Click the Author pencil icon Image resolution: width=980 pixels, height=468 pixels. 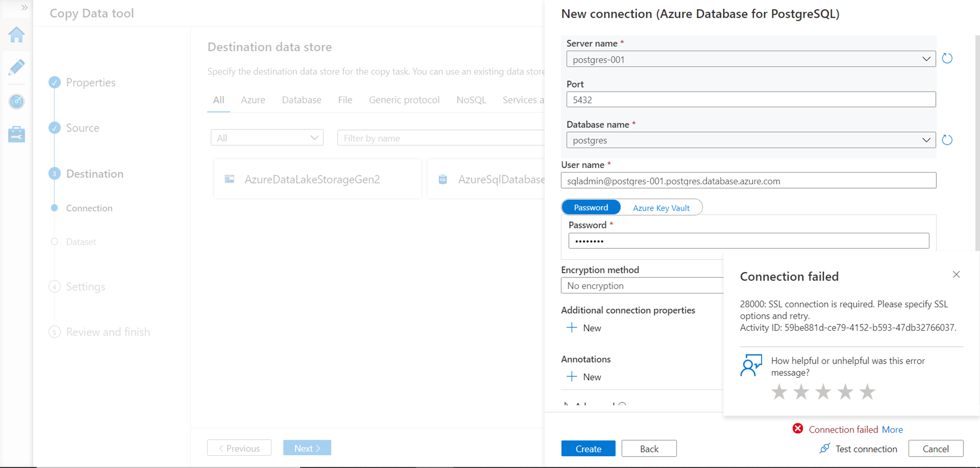16,67
